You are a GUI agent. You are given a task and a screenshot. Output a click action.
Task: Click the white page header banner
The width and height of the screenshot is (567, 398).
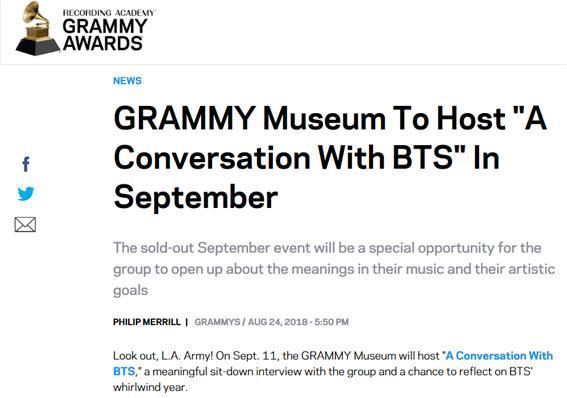[x=284, y=32]
